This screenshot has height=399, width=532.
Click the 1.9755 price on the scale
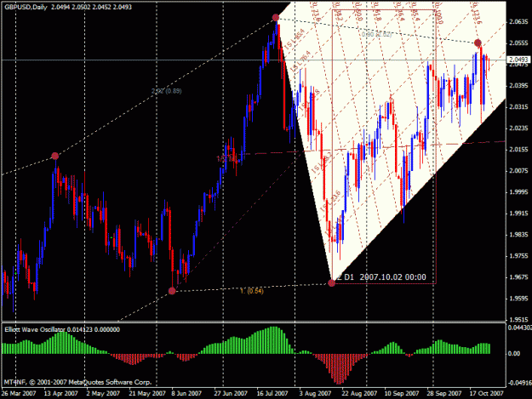click(x=518, y=256)
